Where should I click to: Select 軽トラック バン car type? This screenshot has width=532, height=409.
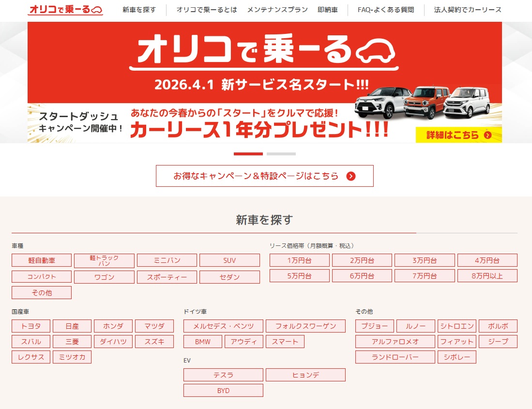pyautogui.click(x=104, y=261)
